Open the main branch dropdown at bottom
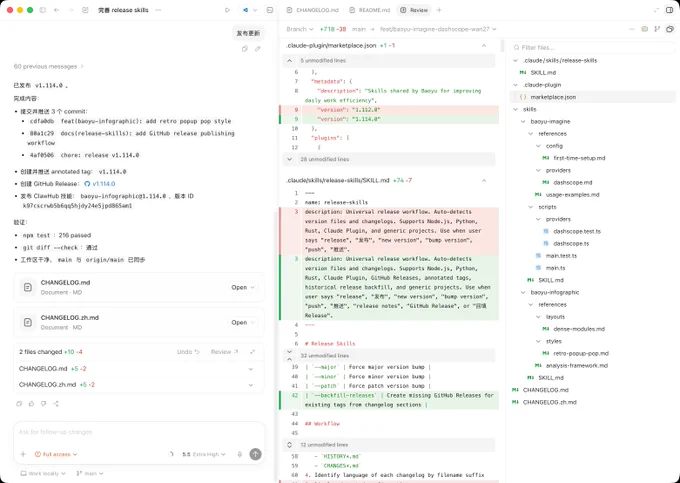680x483 pixels. (90, 473)
